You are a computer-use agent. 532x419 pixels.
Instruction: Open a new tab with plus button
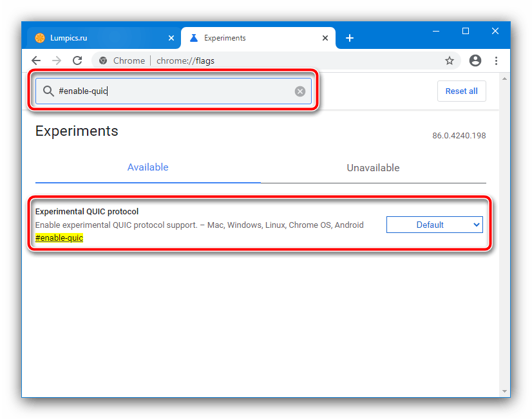[x=350, y=38]
